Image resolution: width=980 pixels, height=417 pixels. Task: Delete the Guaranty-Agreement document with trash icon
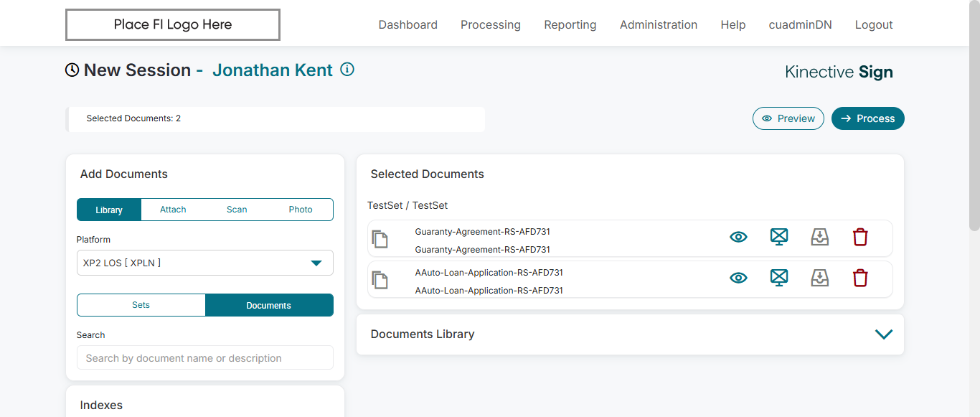[860, 237]
